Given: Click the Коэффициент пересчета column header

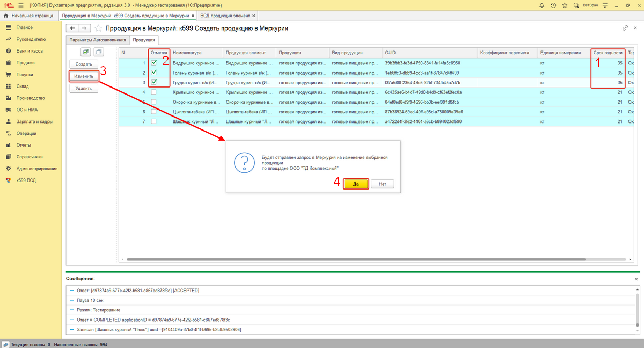Looking at the screenshot, I should pos(508,53).
